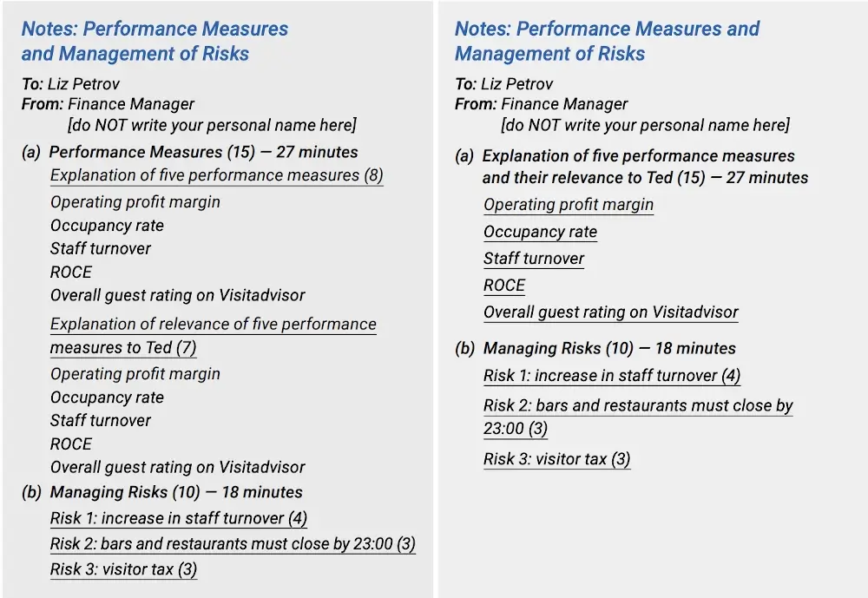Select "Risk 1: increase in staff turnover" in right notes
Screen dimensions: 868x598
point(611,376)
